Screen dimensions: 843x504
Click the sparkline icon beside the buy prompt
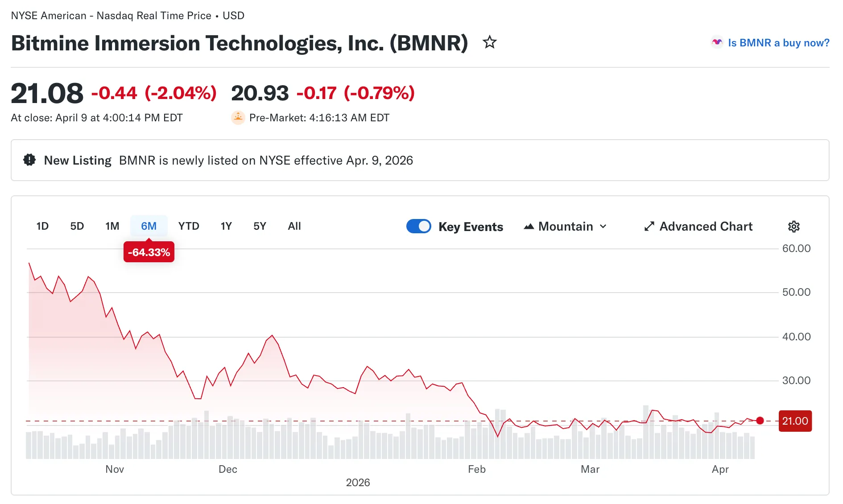tap(716, 42)
